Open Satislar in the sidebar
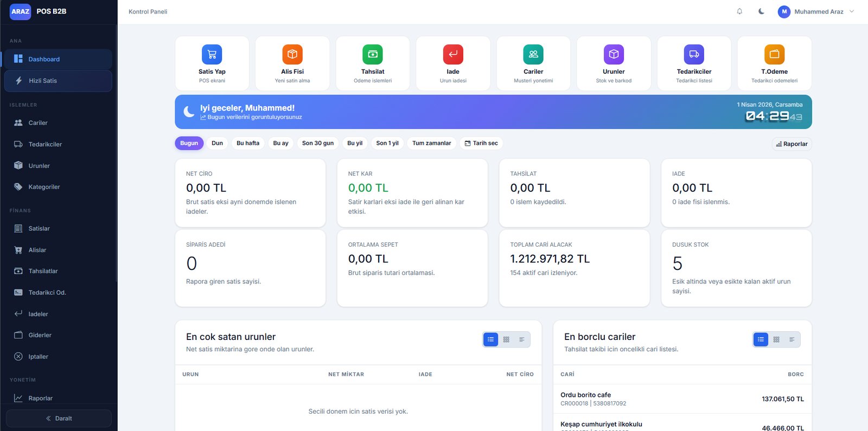This screenshot has height=431, width=868. click(58, 229)
